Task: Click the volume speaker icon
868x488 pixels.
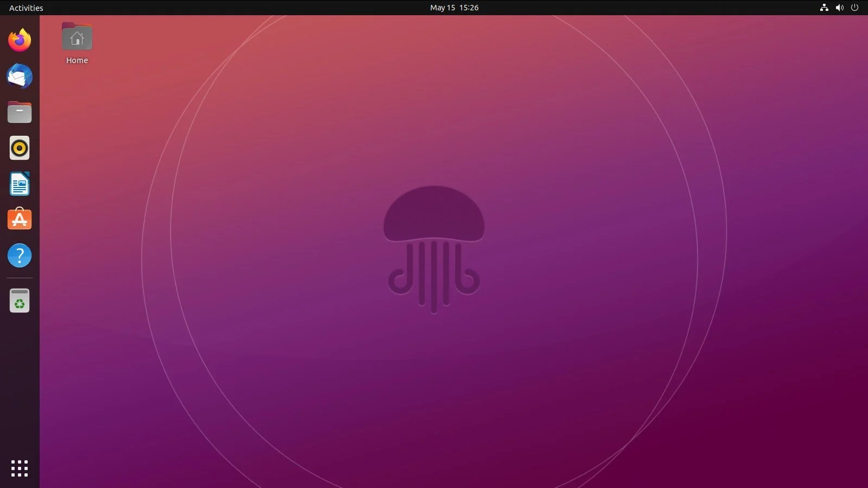Action: (x=839, y=8)
